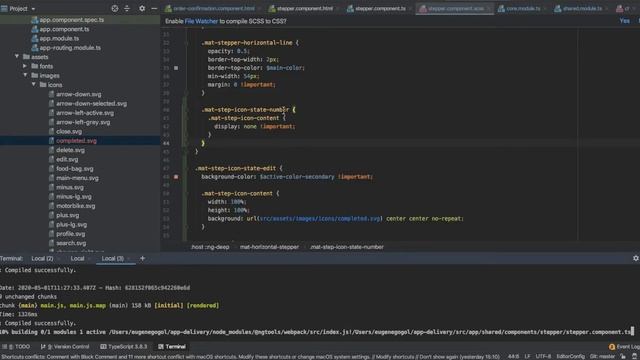Switch to the Local terminal tab
Screen dimensions: 640x360
pos(77,258)
